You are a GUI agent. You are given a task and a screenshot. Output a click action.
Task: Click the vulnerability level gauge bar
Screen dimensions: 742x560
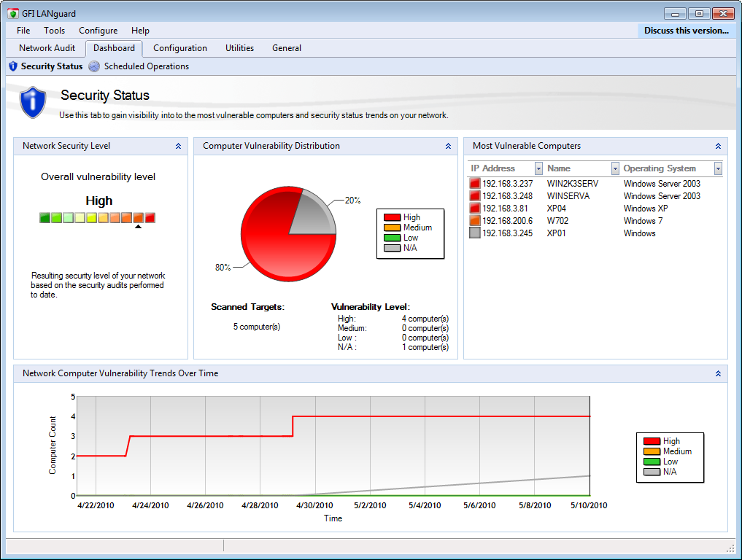(98, 218)
